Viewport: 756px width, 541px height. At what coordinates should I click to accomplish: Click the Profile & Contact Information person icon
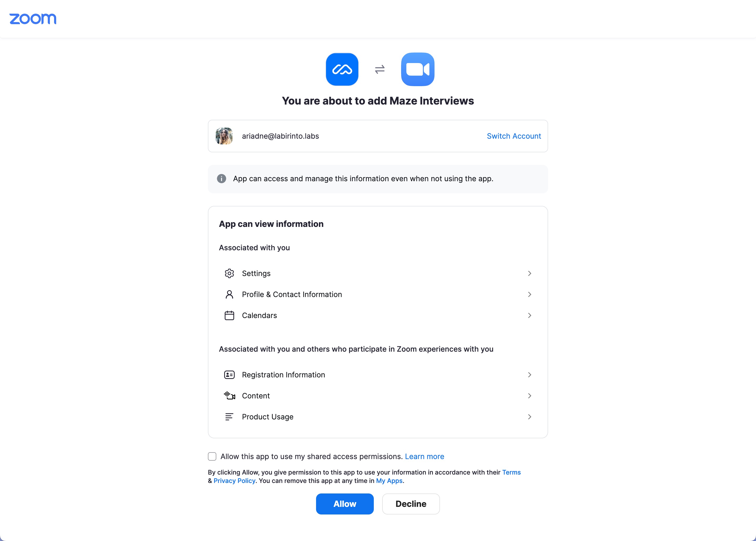pos(229,294)
